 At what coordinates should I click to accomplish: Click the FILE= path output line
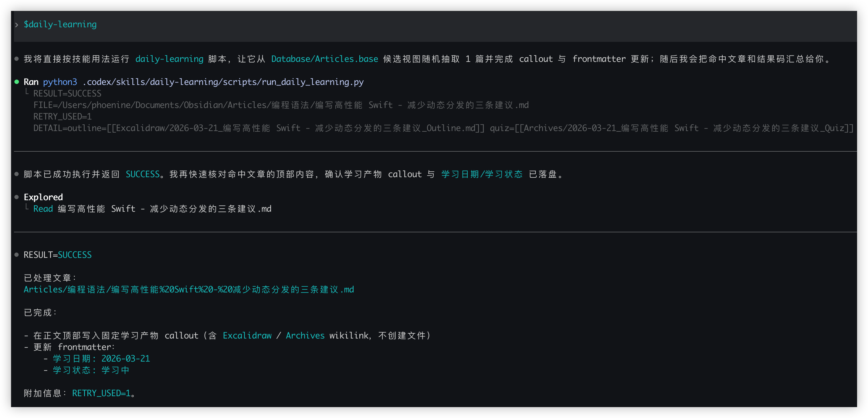click(x=281, y=105)
